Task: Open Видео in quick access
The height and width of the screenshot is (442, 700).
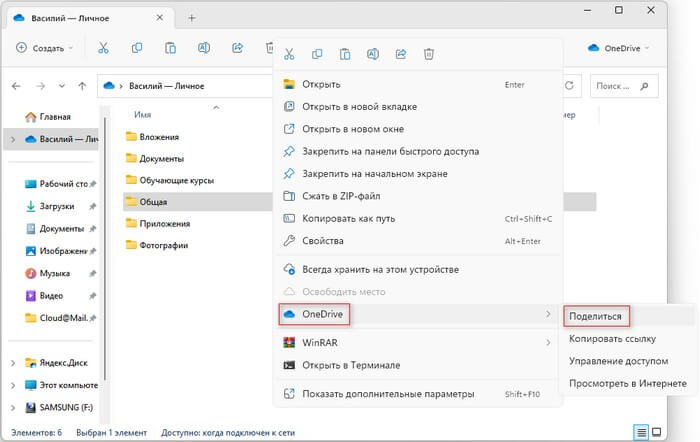Action: pos(53,296)
